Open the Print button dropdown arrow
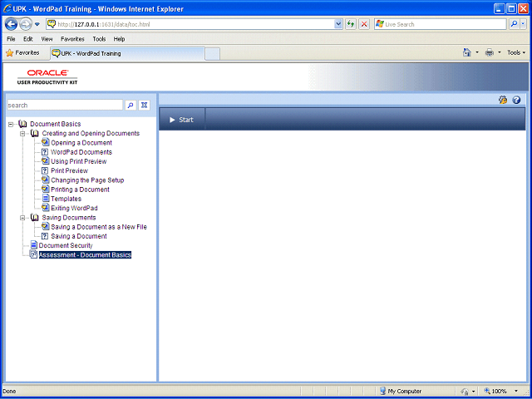The width and height of the screenshot is (532, 399). 499,52
